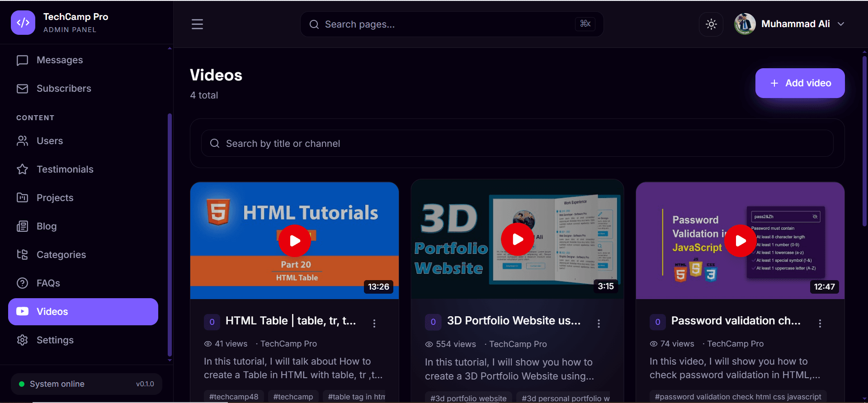Click the #techcamp tag
The height and width of the screenshot is (403, 868).
[x=293, y=397]
